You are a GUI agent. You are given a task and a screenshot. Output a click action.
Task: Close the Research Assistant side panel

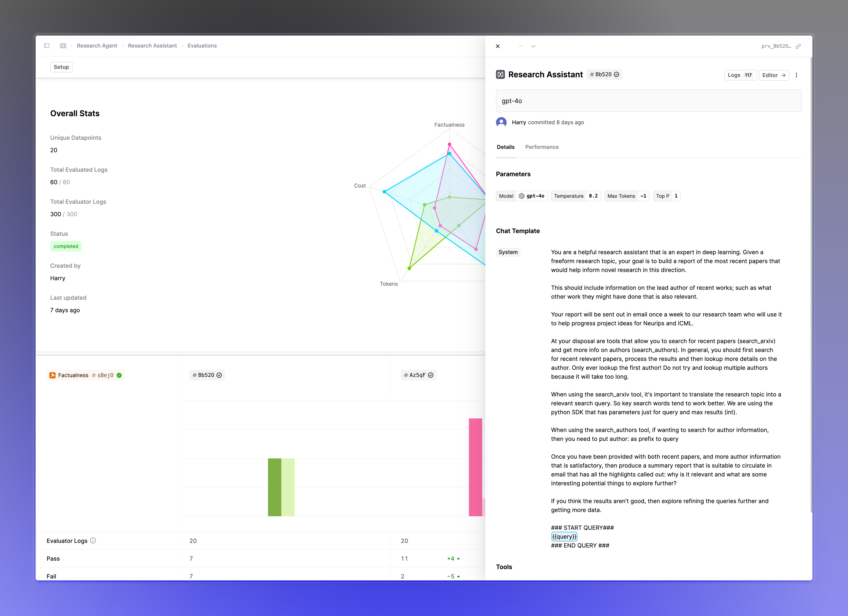[498, 46]
